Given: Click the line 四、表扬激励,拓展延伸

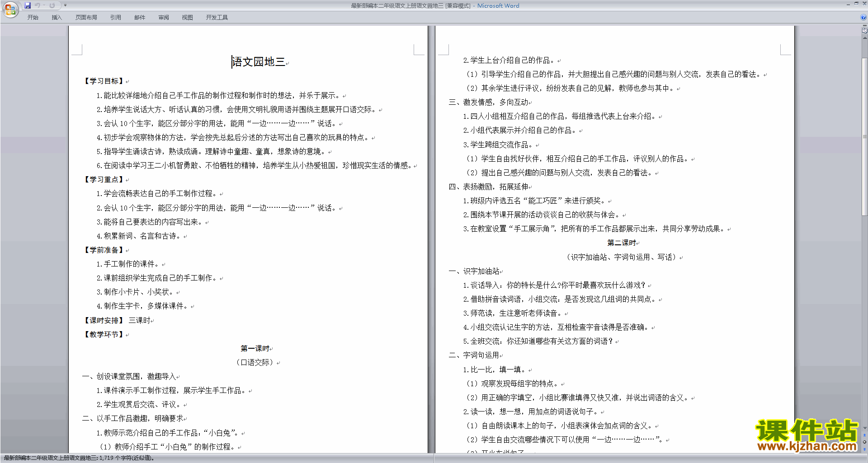Looking at the screenshot, I should pos(489,187).
